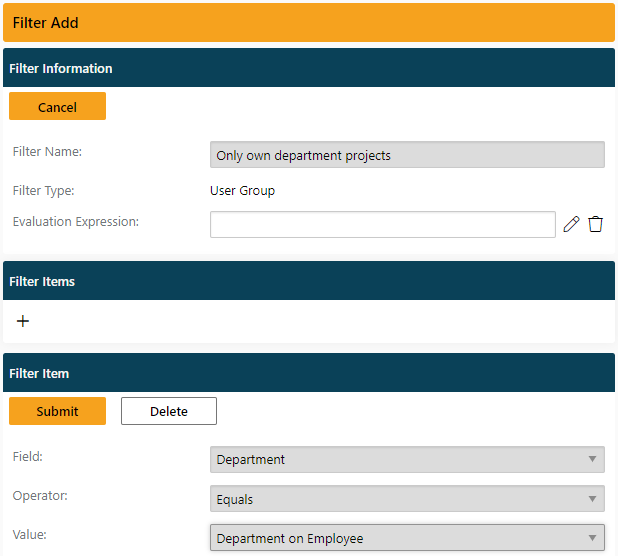Submit the filter item
The image size is (618, 556).
click(58, 411)
